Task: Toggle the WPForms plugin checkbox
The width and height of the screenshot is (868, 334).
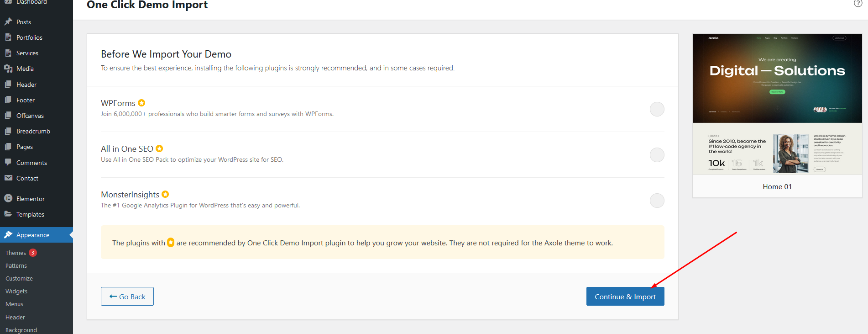Action: [657, 109]
